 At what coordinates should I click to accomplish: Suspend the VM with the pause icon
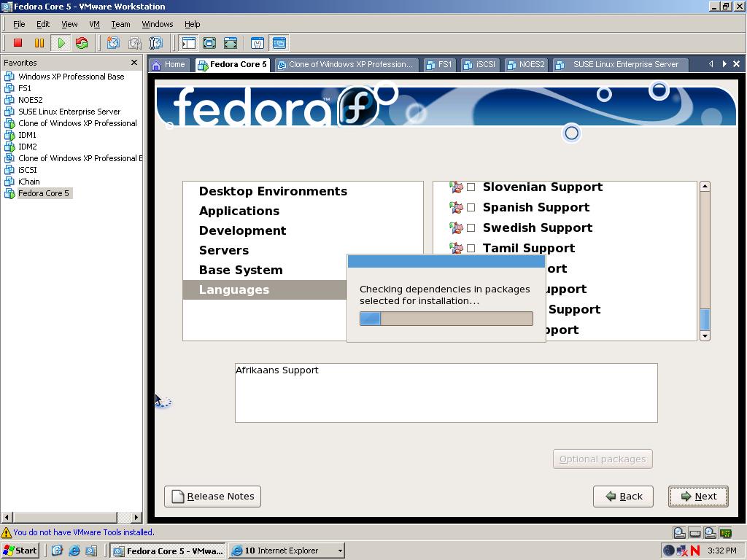coord(39,43)
